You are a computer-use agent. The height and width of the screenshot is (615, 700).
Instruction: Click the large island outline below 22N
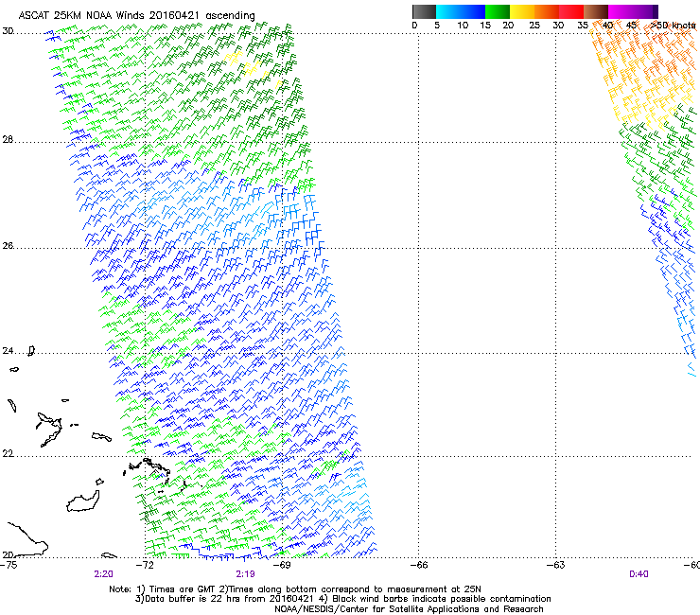tap(83, 501)
